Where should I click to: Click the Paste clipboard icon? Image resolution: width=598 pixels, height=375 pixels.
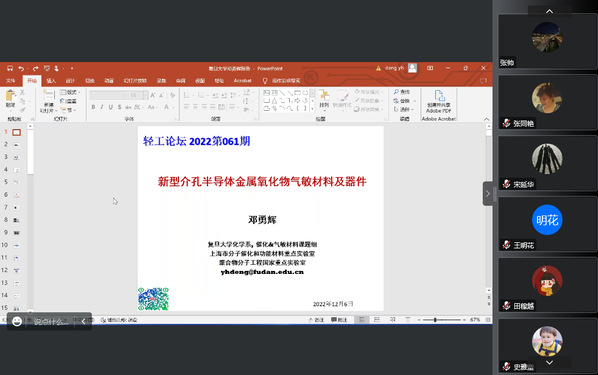(10, 99)
